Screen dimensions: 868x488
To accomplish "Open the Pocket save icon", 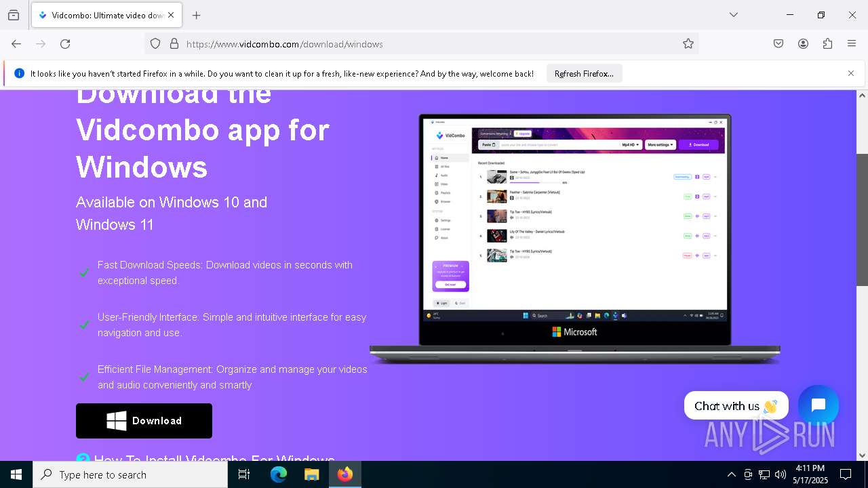I will [x=778, y=43].
